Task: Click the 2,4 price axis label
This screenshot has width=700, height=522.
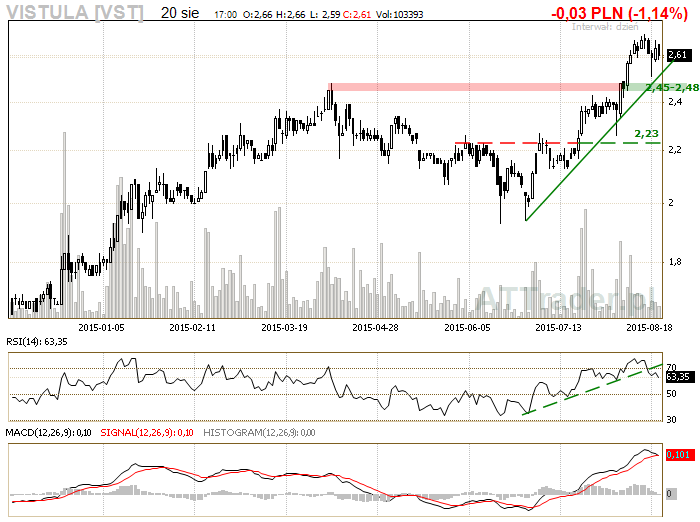Action: (675, 102)
